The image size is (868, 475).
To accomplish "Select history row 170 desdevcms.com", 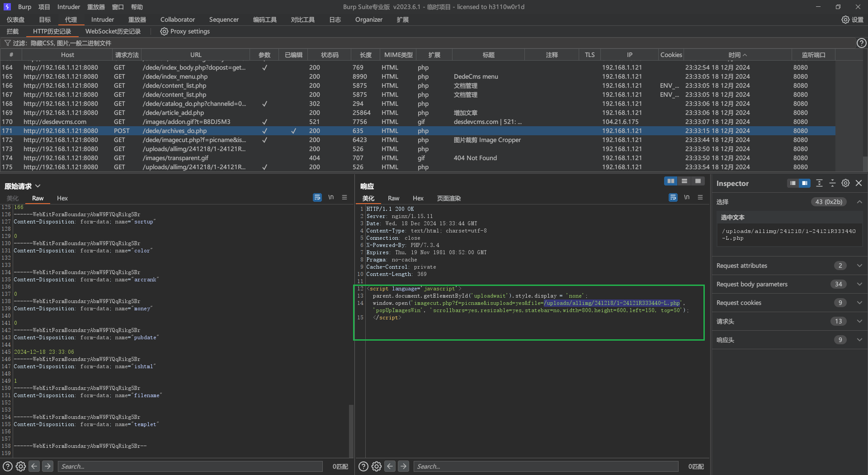I will click(418, 122).
